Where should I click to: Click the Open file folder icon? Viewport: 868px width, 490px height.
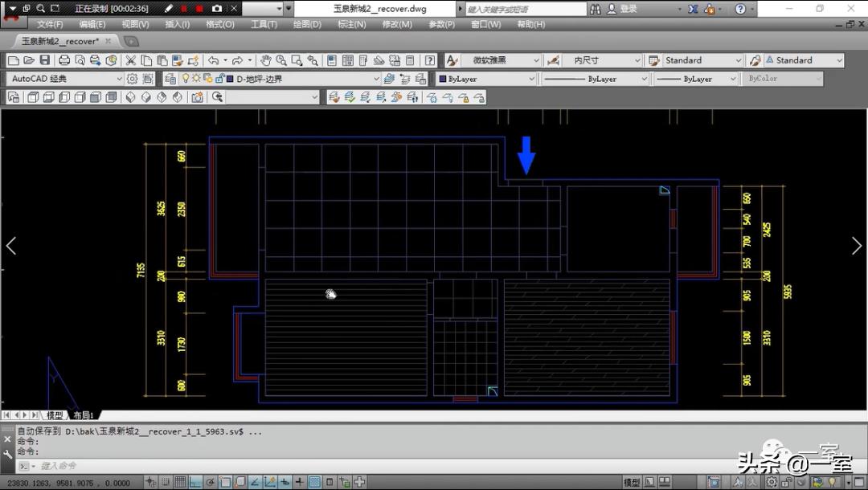pyautogui.click(x=29, y=60)
